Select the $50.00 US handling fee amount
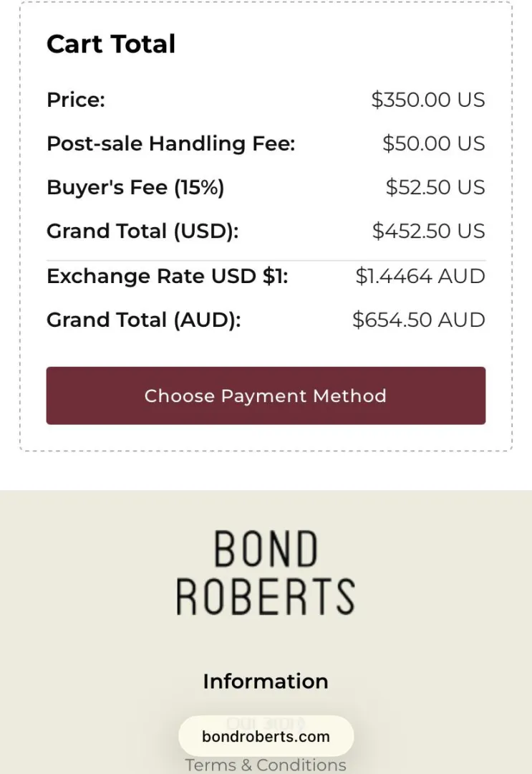The image size is (532, 774). point(434,144)
